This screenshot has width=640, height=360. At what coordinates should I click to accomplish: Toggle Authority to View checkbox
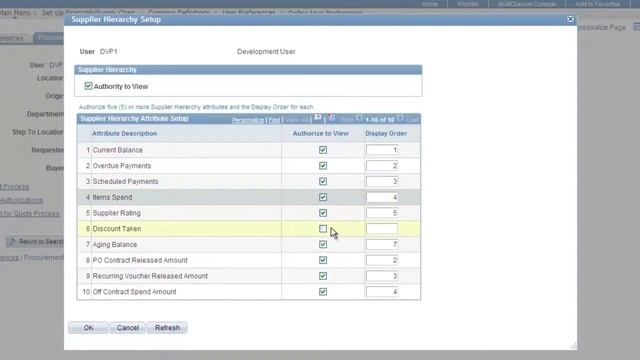88,86
